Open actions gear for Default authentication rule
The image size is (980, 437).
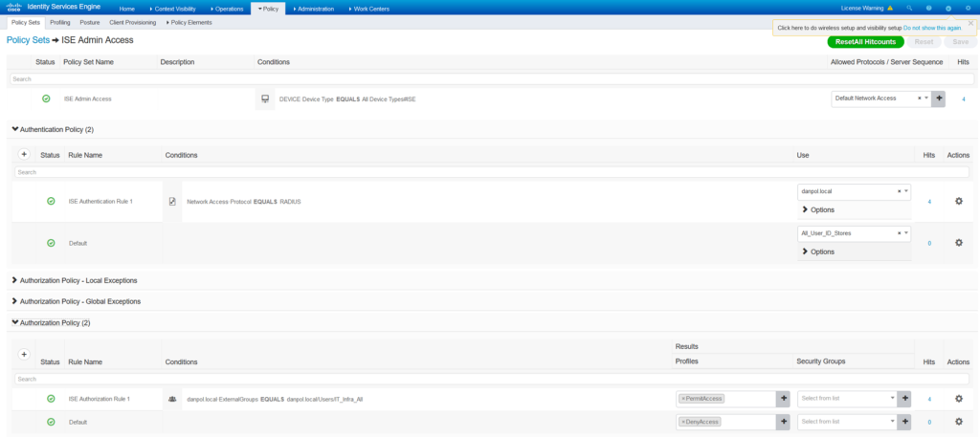pos(959,243)
